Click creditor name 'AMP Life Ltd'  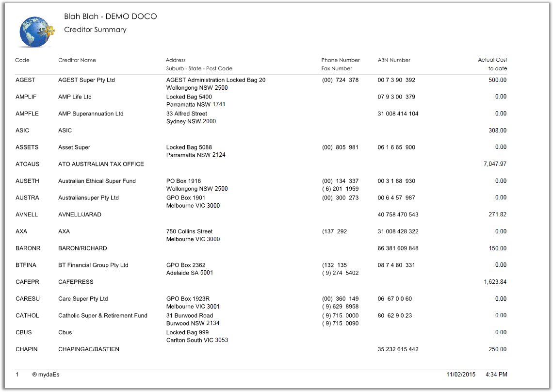(75, 97)
